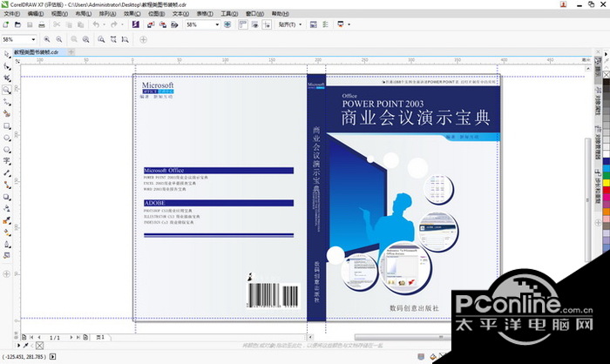The width and height of the screenshot is (610, 364).
Task: Expand the document palette flyout arrow
Action: click(18, 346)
